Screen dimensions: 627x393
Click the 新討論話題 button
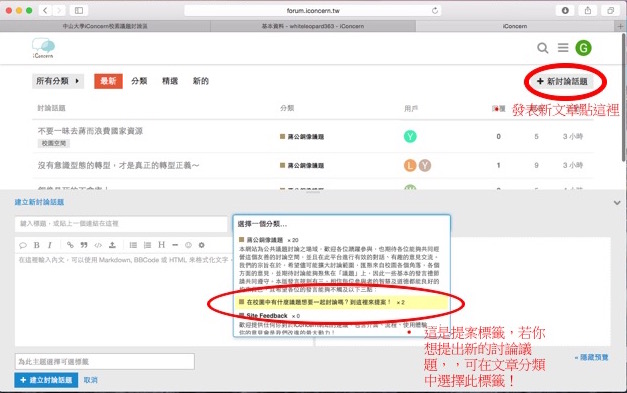pos(562,82)
